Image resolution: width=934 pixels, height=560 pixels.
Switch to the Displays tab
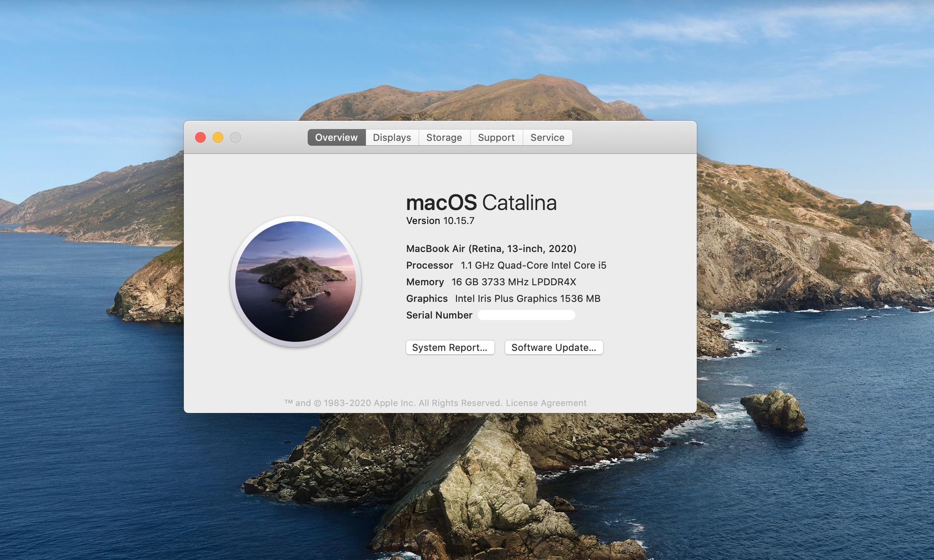click(x=392, y=137)
